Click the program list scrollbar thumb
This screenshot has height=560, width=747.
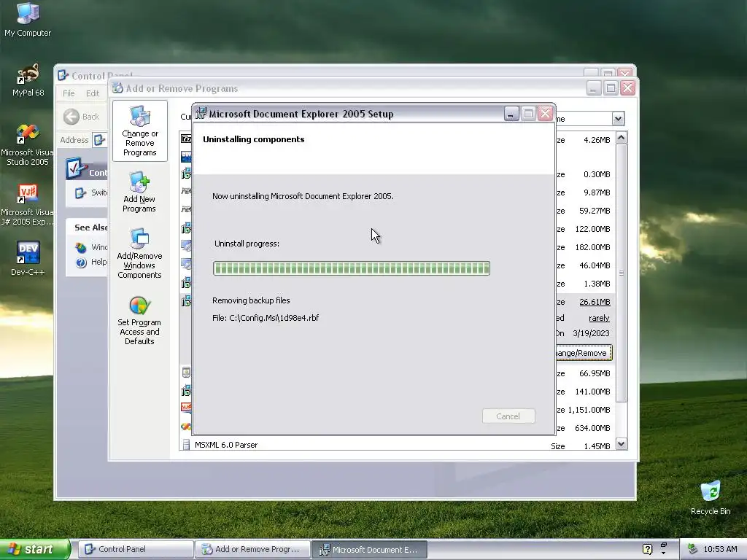point(622,273)
